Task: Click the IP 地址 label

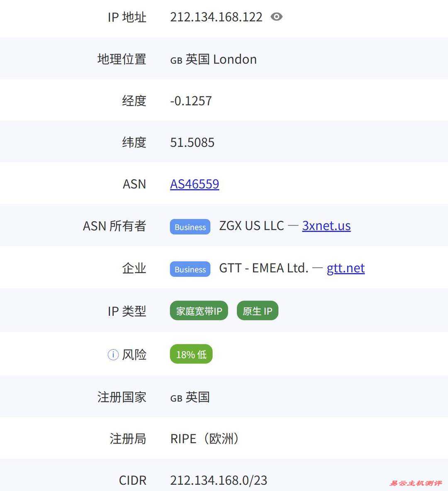Action: pyautogui.click(x=127, y=17)
